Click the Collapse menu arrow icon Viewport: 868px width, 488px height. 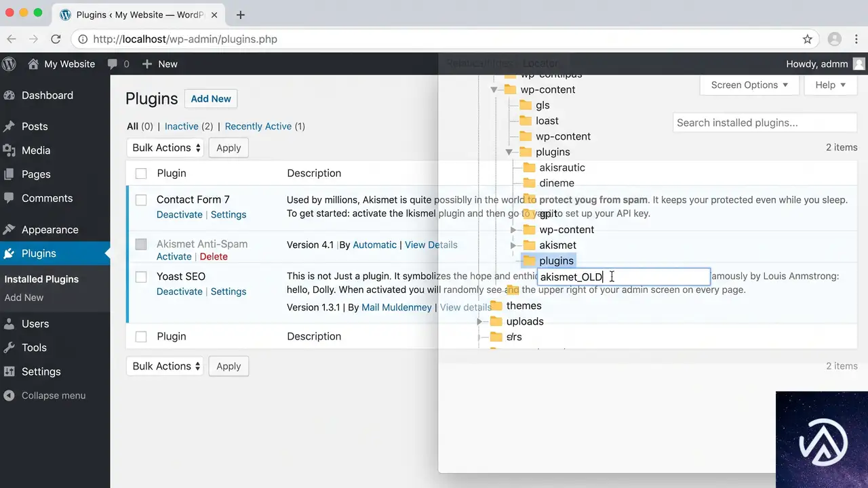tap(9, 395)
